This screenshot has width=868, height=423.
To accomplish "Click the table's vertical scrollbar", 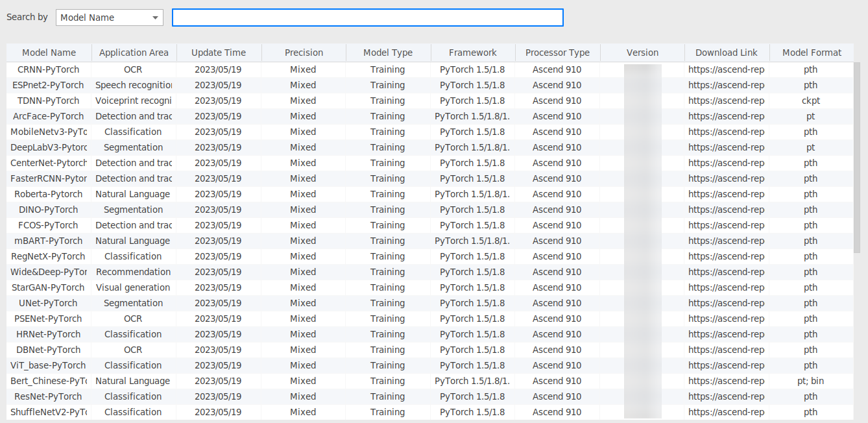I will 858,158.
